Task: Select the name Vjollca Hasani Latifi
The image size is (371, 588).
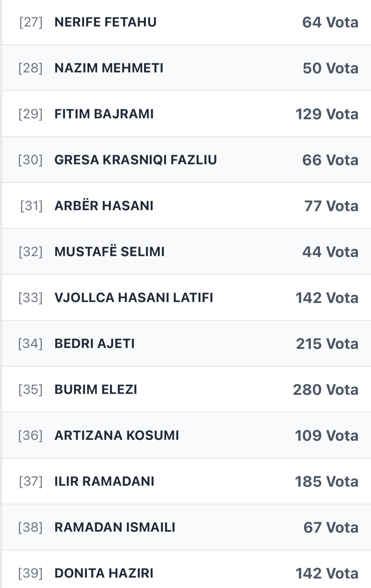Action: (x=134, y=298)
